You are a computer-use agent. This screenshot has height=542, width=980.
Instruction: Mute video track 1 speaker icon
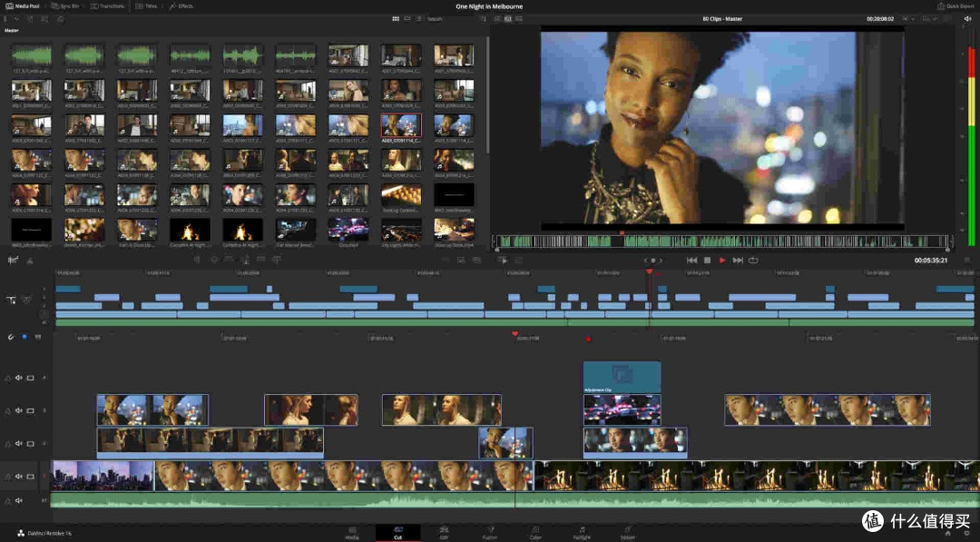[x=19, y=477]
